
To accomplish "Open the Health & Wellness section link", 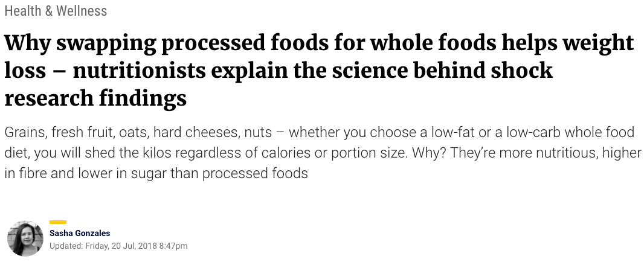I will tap(56, 11).
